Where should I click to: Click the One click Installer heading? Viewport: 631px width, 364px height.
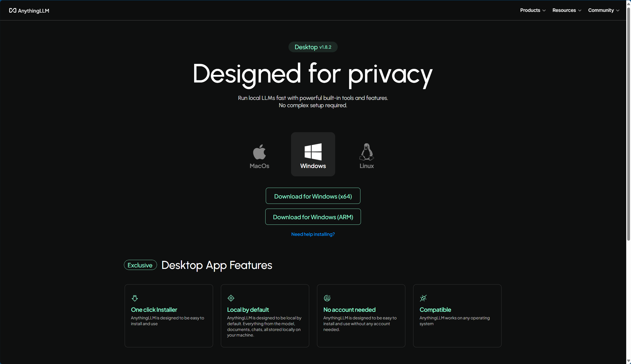(x=154, y=310)
